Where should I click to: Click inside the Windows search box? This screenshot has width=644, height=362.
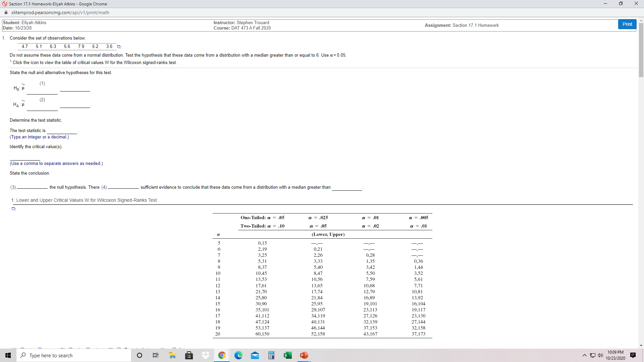(x=74, y=355)
